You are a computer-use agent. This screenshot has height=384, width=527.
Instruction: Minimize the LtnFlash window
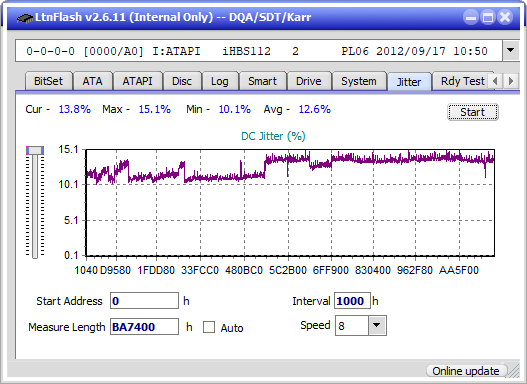tap(471, 17)
